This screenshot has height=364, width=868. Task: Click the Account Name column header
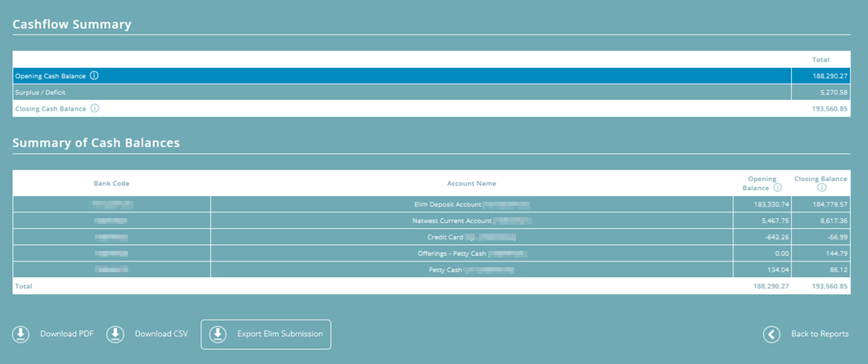(x=472, y=184)
